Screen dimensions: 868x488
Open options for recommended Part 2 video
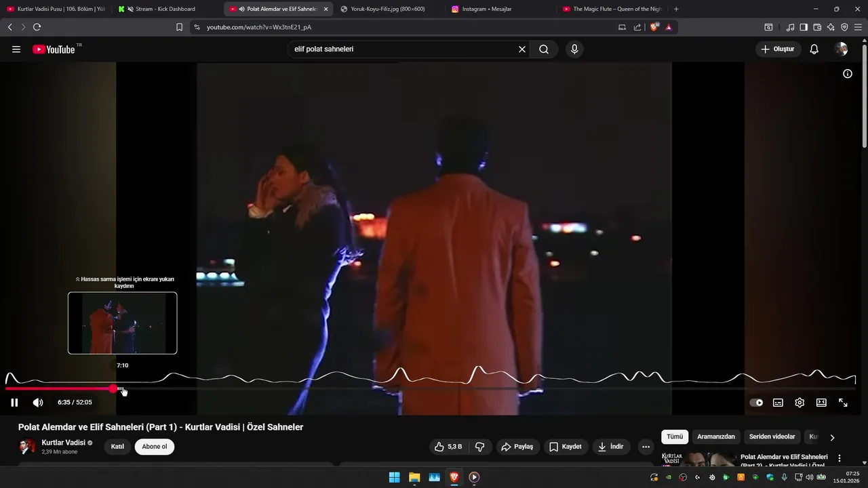pos(840,458)
